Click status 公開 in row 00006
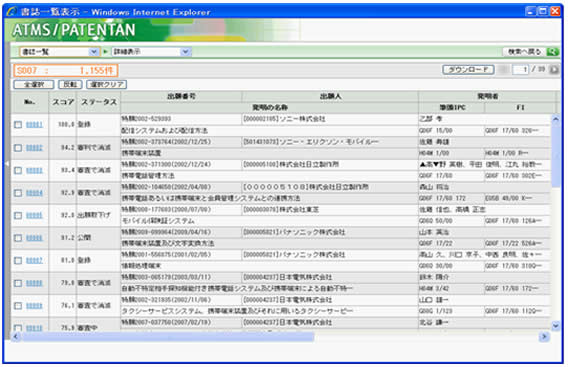 (x=84, y=238)
